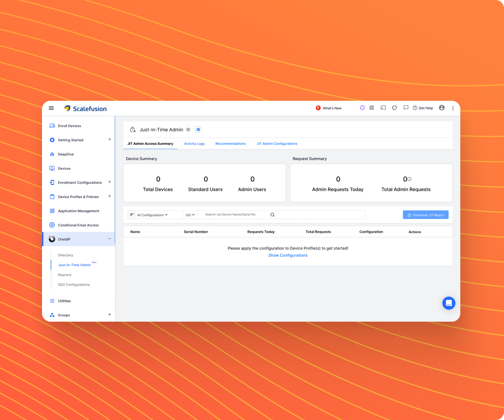Open the Devices section from the sidebar

click(x=65, y=168)
